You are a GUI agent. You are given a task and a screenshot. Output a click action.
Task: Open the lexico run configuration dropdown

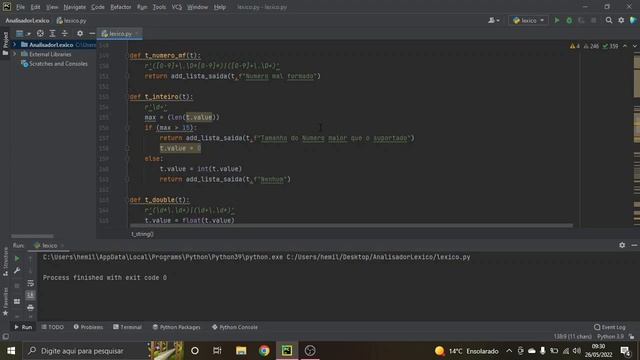(x=529, y=20)
